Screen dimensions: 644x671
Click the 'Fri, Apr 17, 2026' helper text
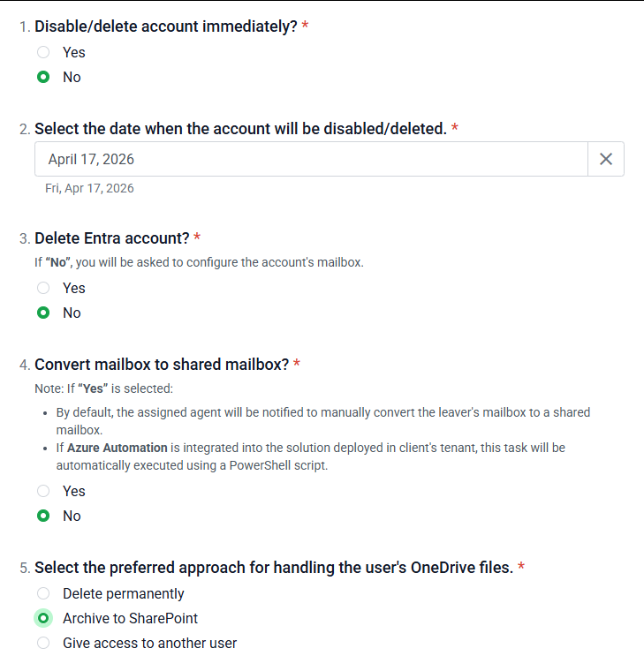pyautogui.click(x=89, y=188)
